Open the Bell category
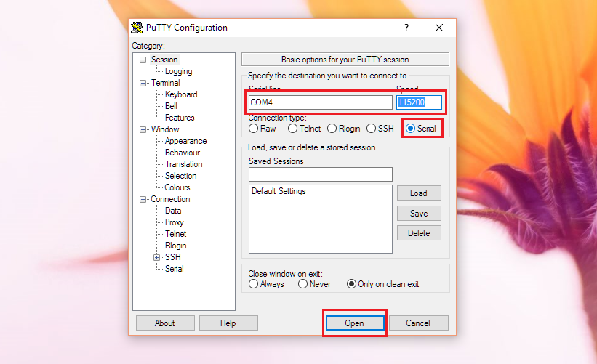Screen dimensions: 597x364 click(172, 106)
